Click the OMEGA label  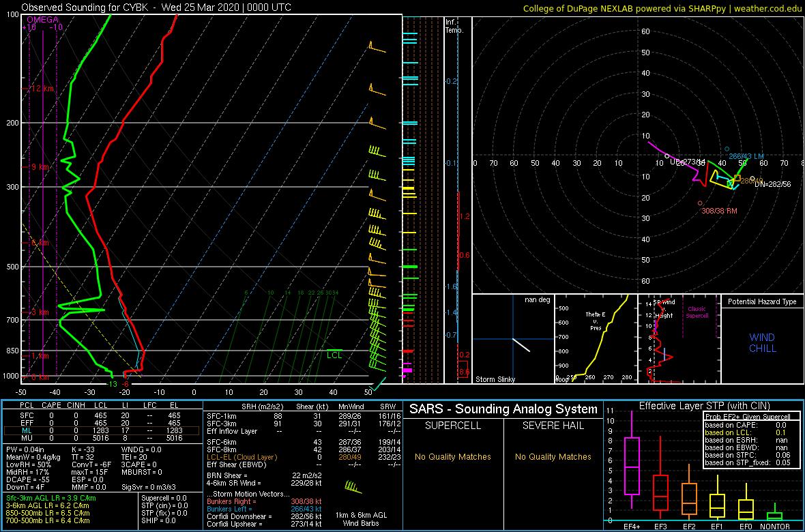[42, 20]
